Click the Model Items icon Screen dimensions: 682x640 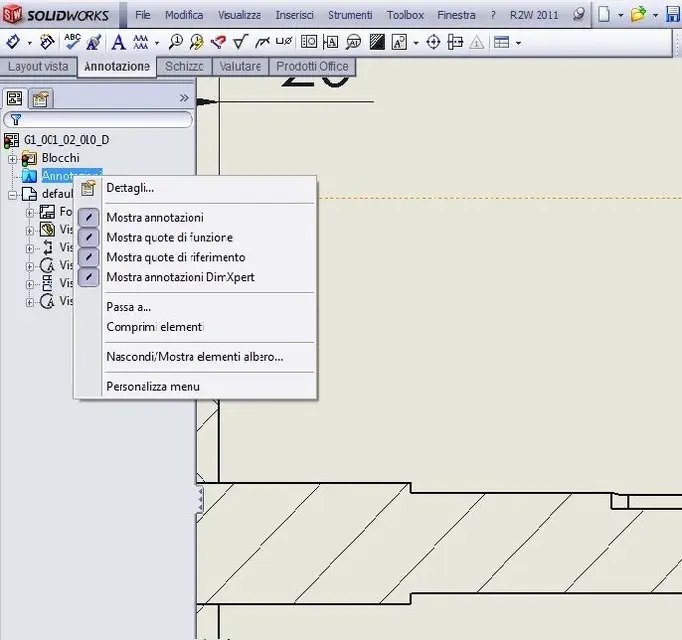point(47,42)
